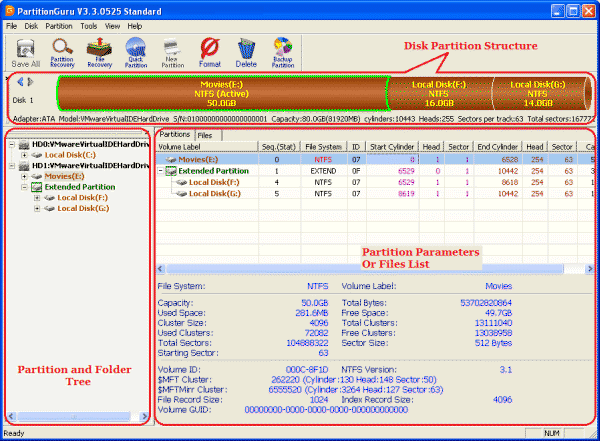The width and height of the screenshot is (600, 441).
Task: Sort by Seq.(Stat) column header
Action: tap(279, 147)
